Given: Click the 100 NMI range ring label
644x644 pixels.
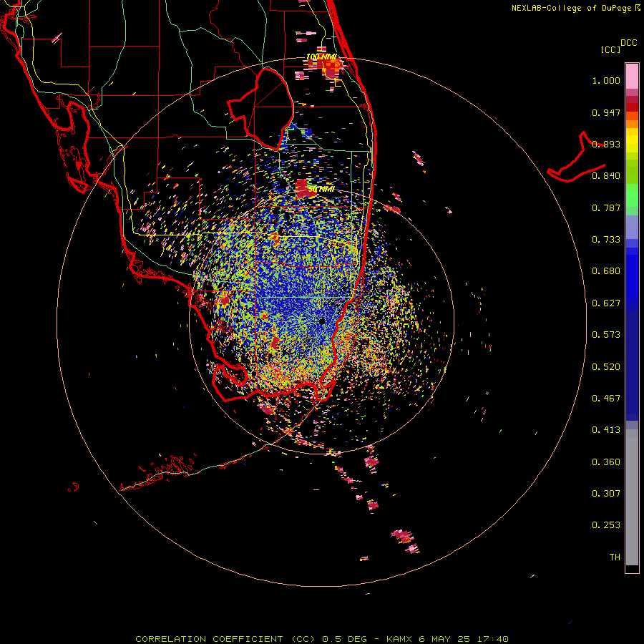Looking at the screenshot, I should tap(321, 57).
